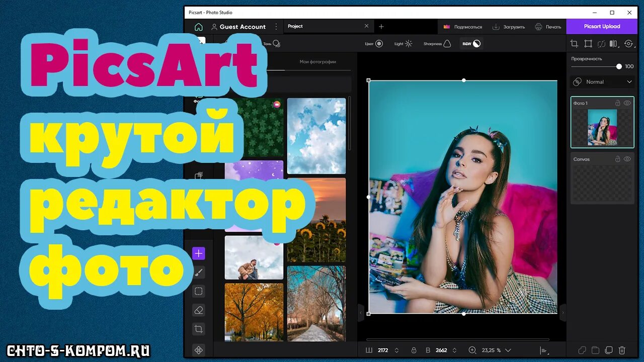
Task: Collapse the left panel arrow
Action: [x=360, y=313]
